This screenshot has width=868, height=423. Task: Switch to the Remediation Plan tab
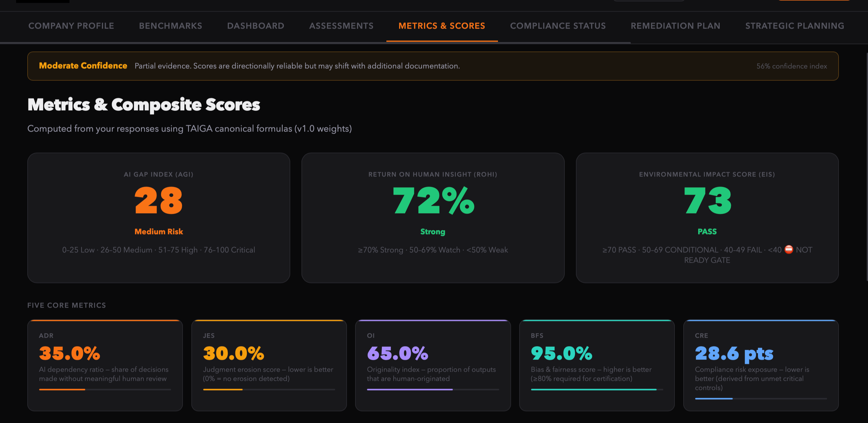(x=675, y=26)
